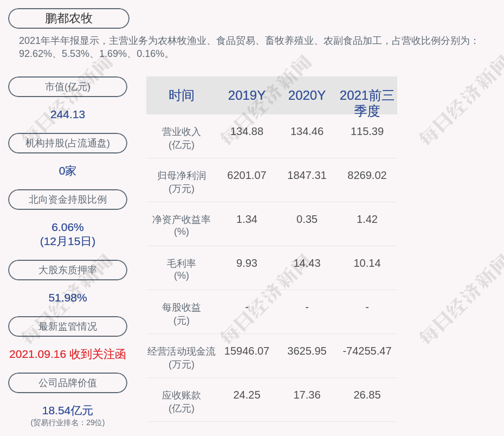Select the 2019Y column header

(247, 95)
